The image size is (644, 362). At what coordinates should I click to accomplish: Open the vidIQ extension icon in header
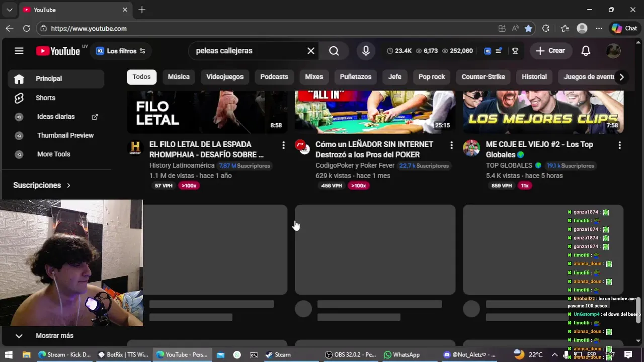pyautogui.click(x=487, y=51)
